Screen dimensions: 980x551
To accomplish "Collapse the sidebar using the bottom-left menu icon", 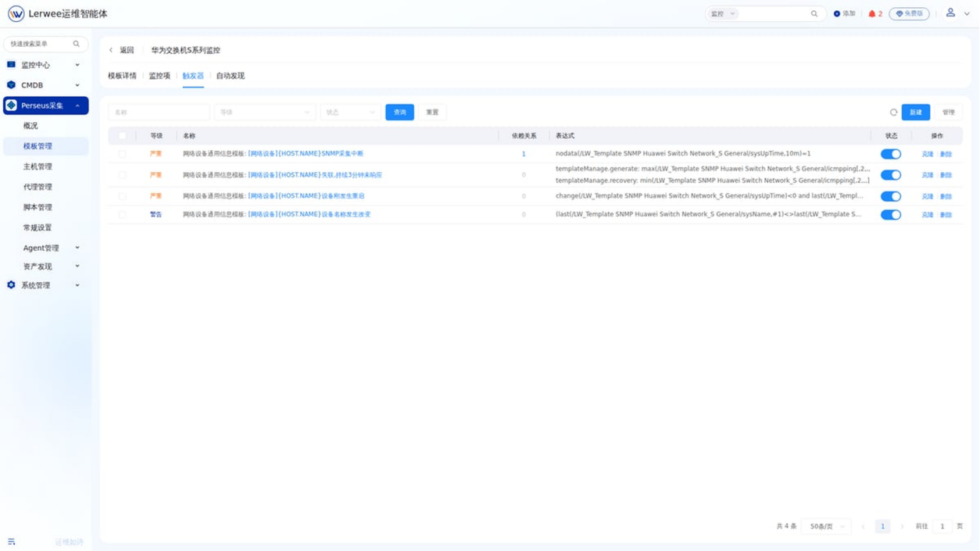I will (x=12, y=542).
